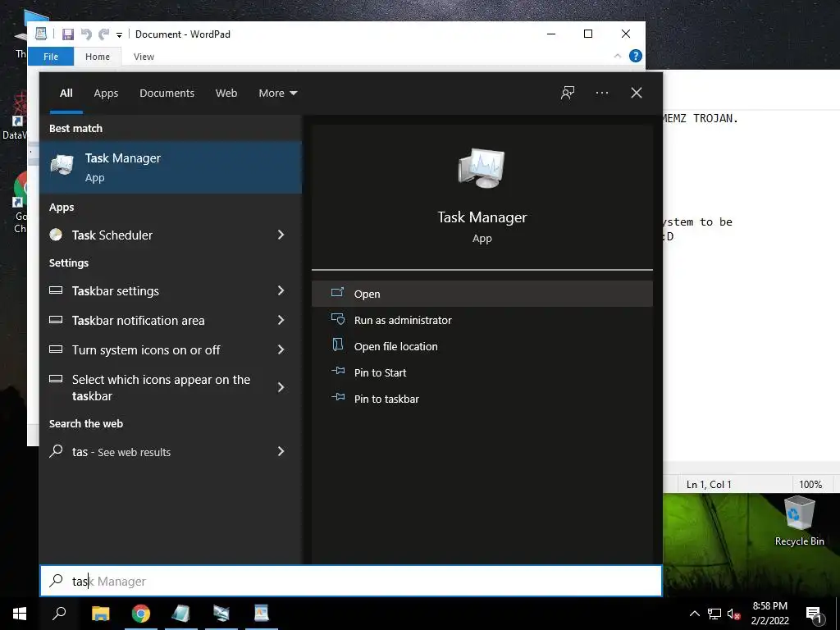Click the Pin to Start pin icon

pyautogui.click(x=338, y=372)
